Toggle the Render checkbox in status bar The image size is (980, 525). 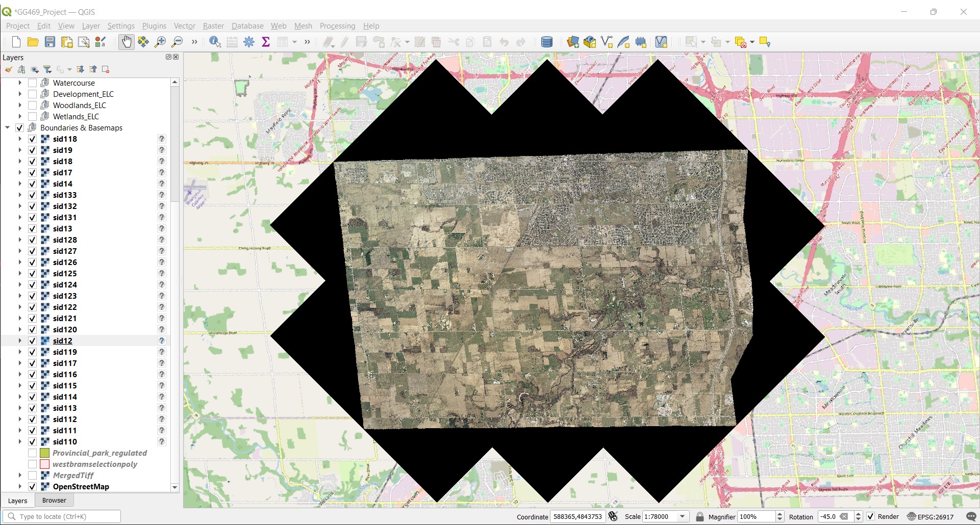click(870, 516)
